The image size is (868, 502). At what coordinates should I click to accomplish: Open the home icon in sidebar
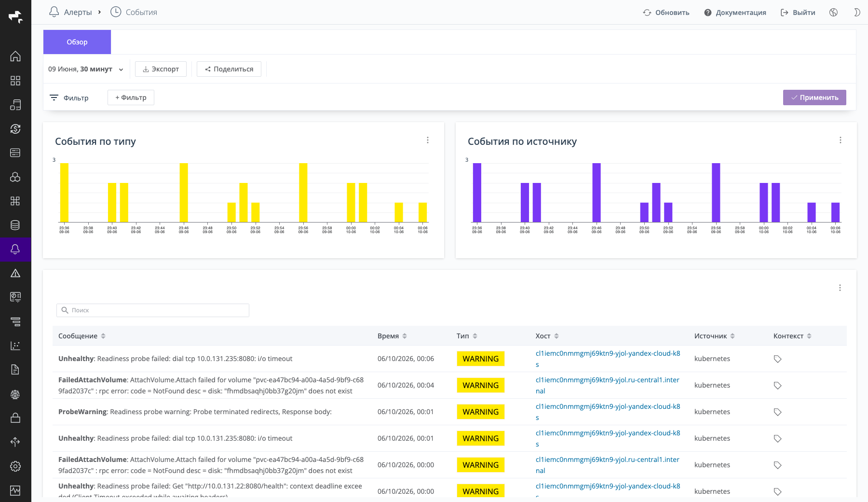(15, 56)
